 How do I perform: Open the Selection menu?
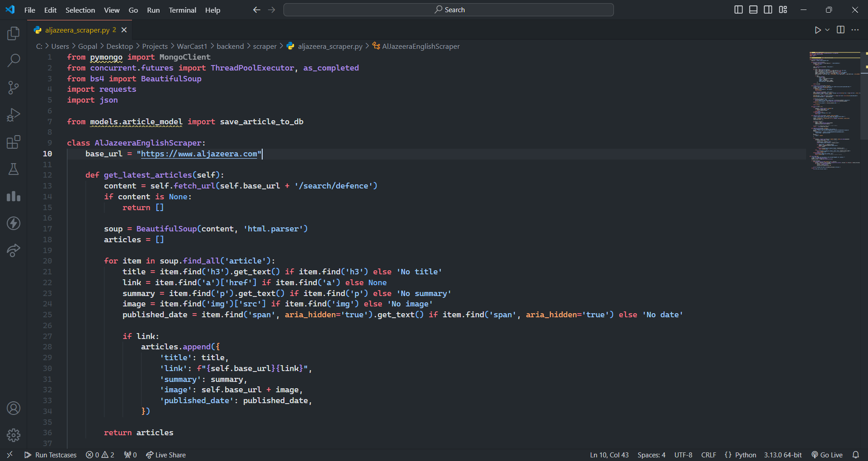click(x=80, y=9)
